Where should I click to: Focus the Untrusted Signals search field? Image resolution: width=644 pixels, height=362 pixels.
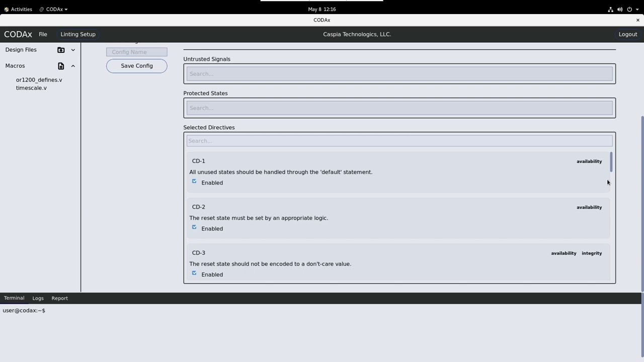point(399,74)
